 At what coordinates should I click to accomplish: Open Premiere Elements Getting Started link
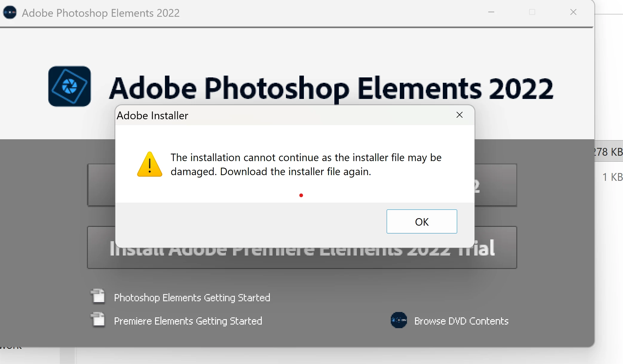click(188, 321)
